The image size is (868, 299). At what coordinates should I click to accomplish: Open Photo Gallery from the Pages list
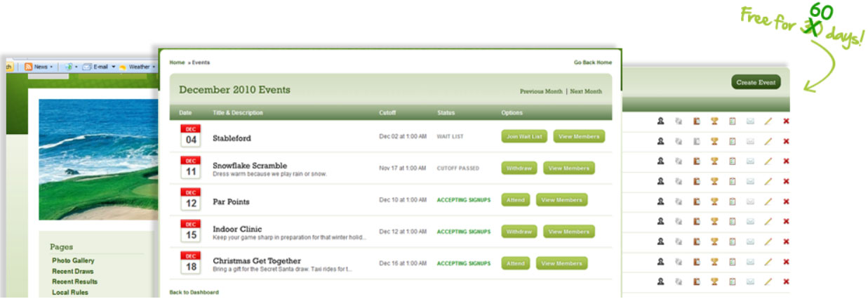pyautogui.click(x=73, y=261)
